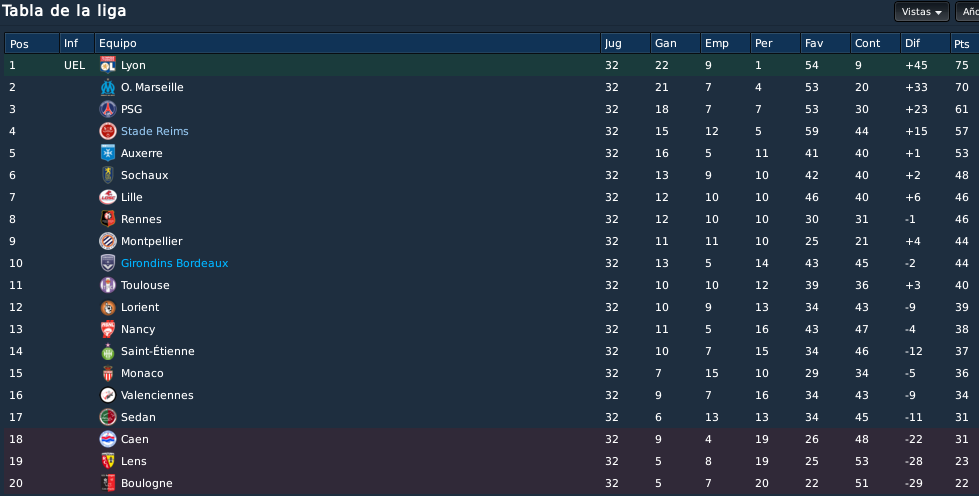Click the Gan column header
Viewport: 979px width, 496px height.
(675, 43)
